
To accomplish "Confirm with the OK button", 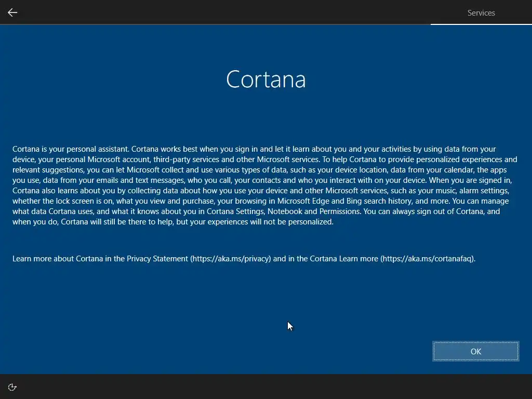I will [476, 352].
